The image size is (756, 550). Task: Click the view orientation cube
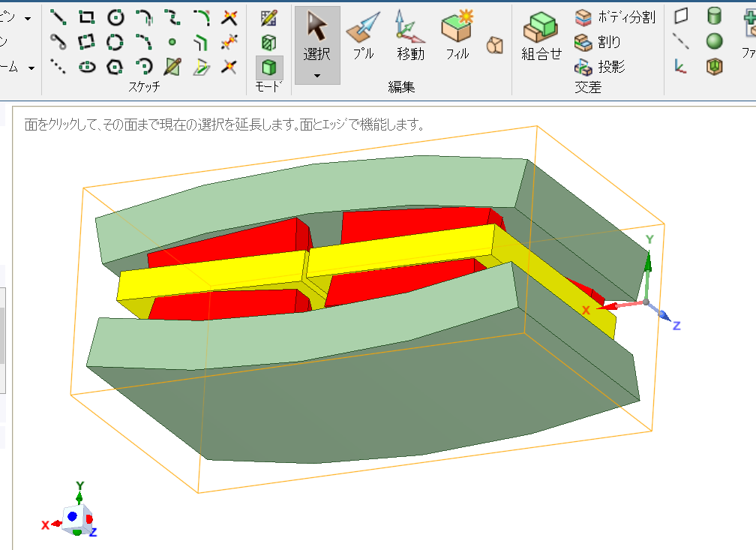(76, 519)
